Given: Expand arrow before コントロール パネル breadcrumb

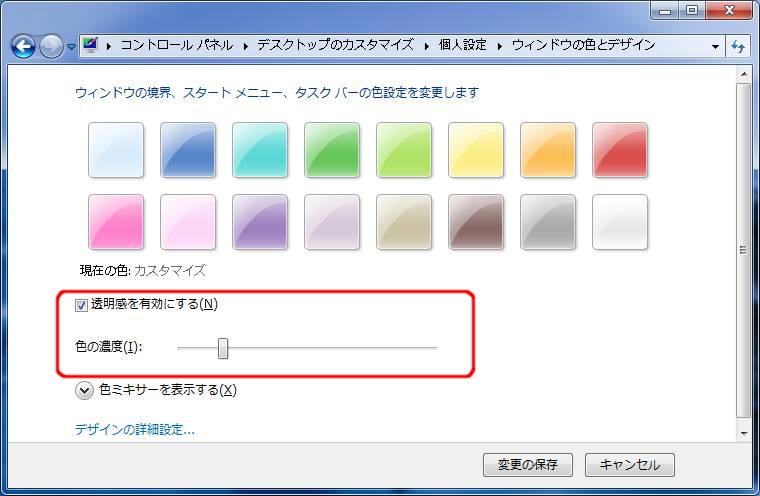Looking at the screenshot, I should click(109, 47).
